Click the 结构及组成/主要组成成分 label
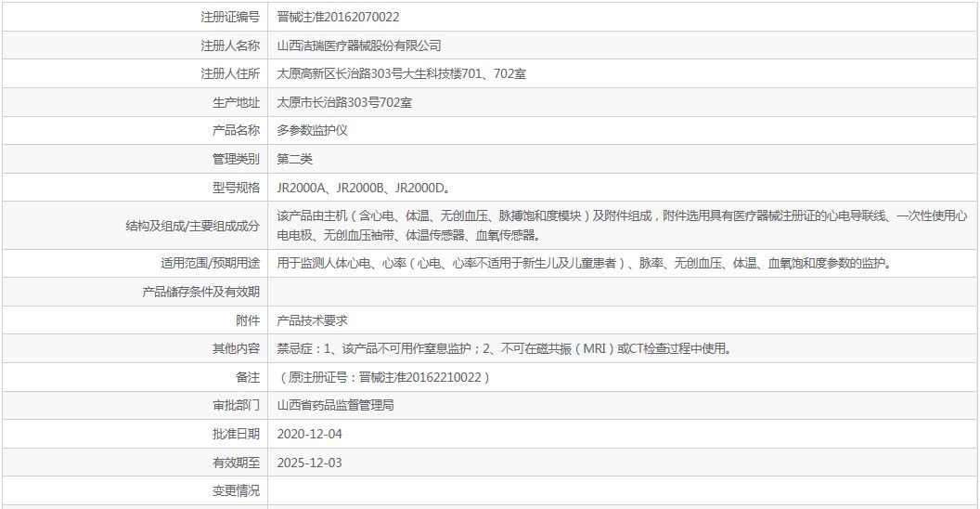 (x=192, y=226)
